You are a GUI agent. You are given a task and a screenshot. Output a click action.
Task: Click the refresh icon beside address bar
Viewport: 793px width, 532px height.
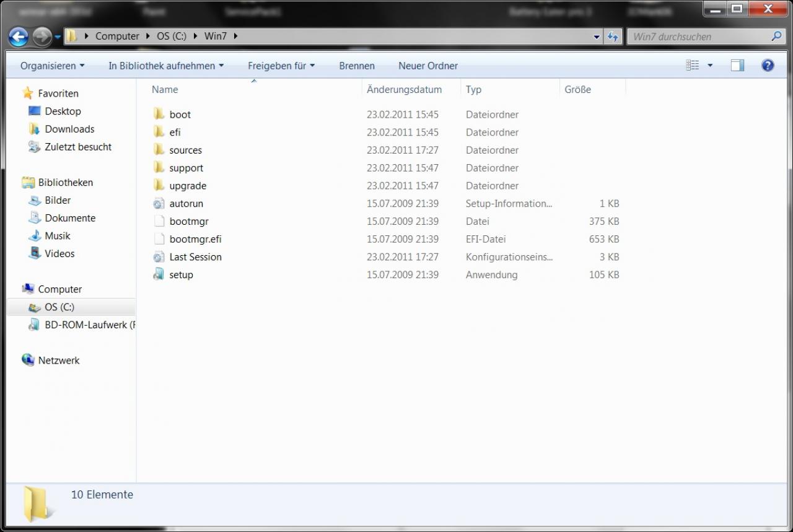click(x=613, y=37)
